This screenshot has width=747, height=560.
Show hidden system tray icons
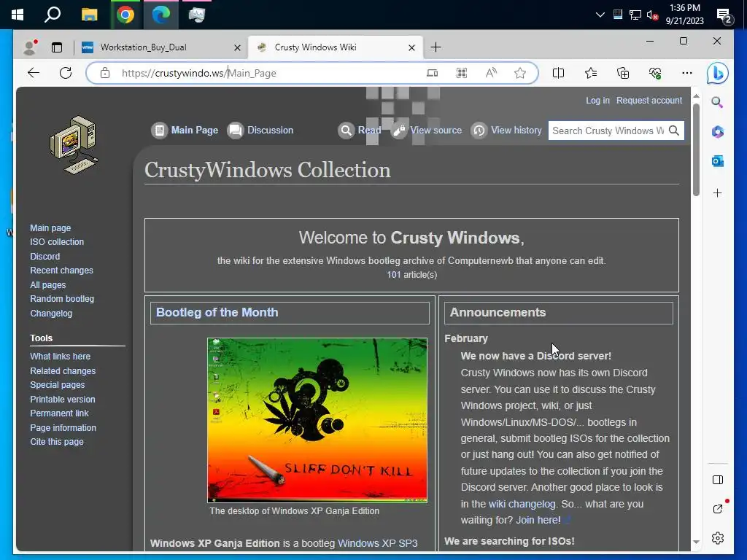point(600,15)
